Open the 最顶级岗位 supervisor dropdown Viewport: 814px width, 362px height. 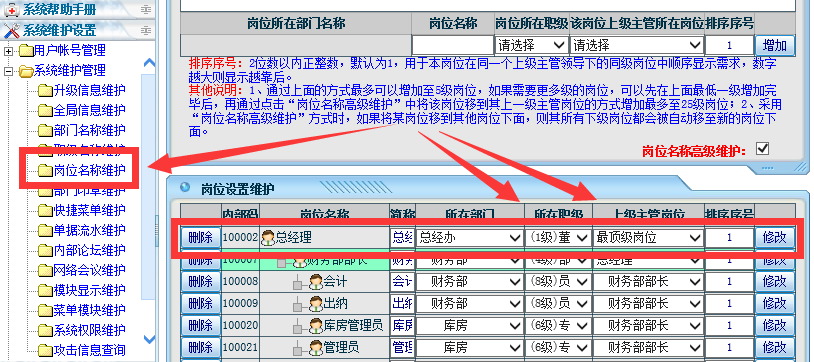click(648, 238)
